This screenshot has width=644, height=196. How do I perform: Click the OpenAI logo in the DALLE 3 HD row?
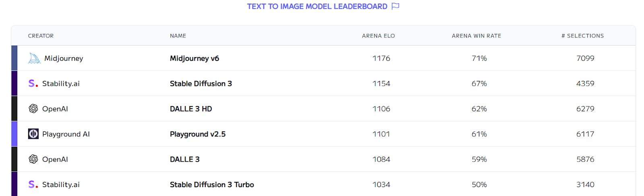tap(33, 108)
